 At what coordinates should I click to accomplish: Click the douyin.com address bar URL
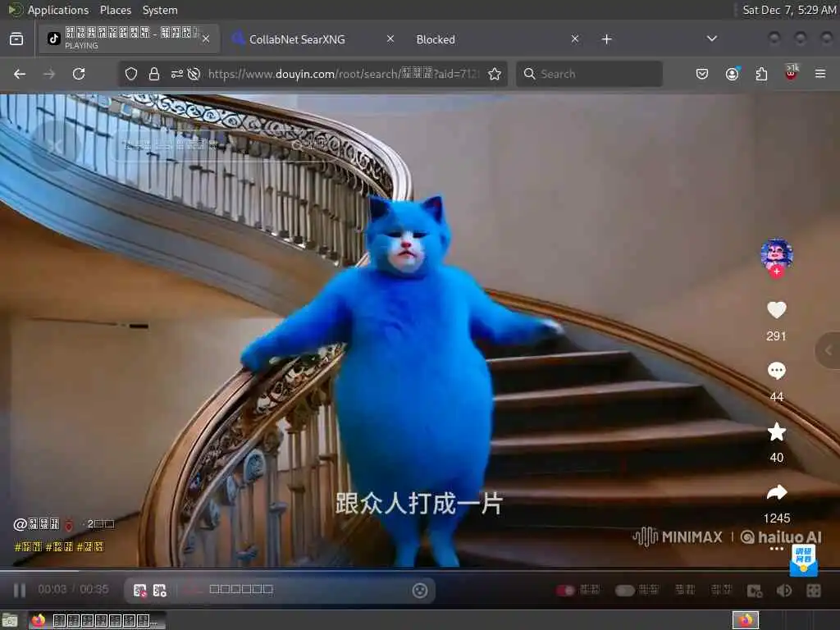pyautogui.click(x=343, y=74)
